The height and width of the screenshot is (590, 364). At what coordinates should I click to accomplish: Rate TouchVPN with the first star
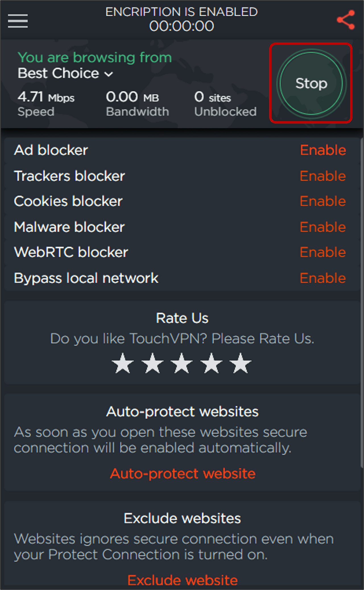(123, 363)
